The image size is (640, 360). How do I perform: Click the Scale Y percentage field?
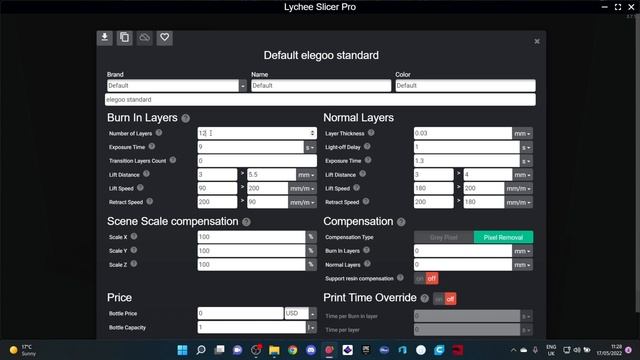pos(251,251)
